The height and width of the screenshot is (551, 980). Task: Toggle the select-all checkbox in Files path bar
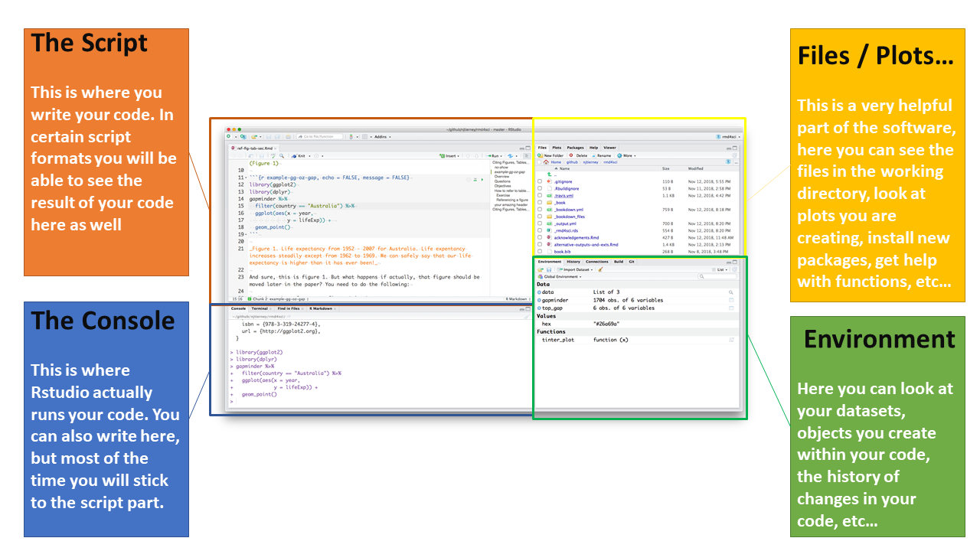(539, 162)
